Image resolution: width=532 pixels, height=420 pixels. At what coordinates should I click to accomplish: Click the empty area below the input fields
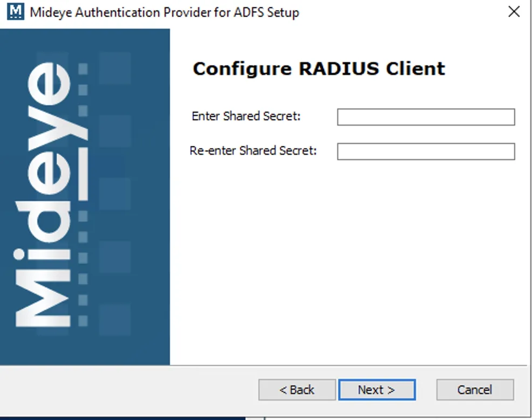(351, 259)
